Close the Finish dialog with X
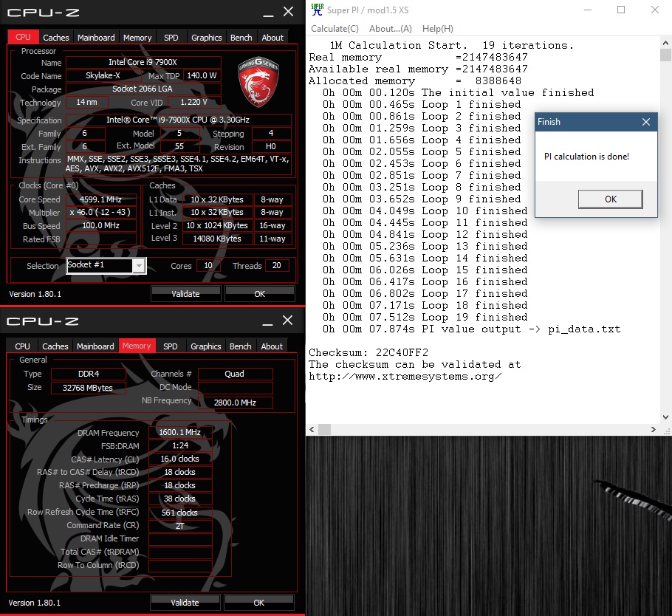The width and height of the screenshot is (672, 616). (x=646, y=122)
